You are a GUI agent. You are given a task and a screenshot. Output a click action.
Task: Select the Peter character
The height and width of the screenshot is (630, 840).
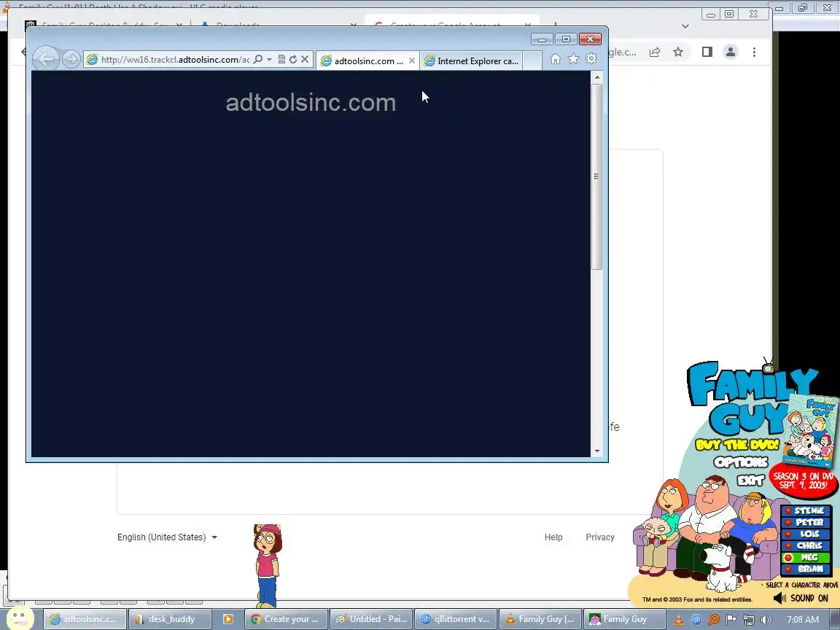[x=806, y=522]
